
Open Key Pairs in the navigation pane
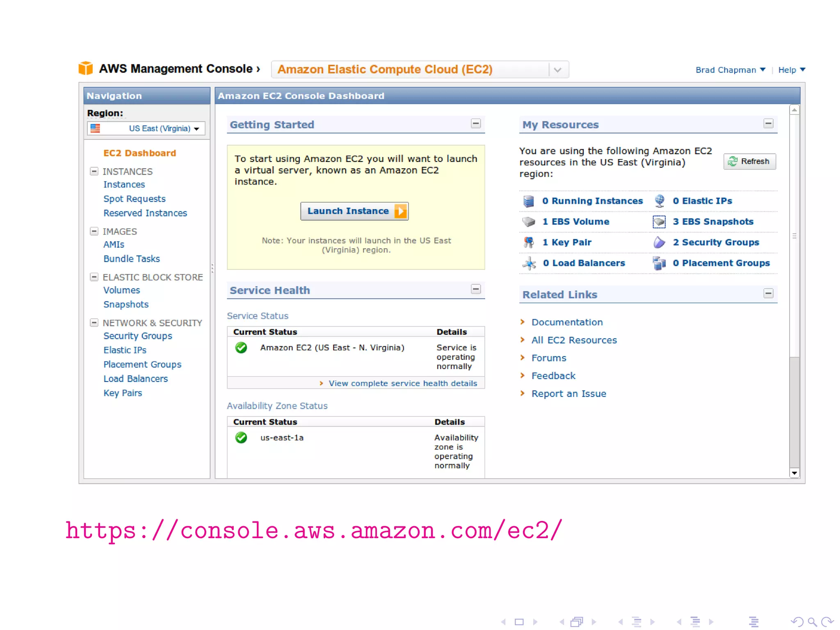tap(123, 393)
